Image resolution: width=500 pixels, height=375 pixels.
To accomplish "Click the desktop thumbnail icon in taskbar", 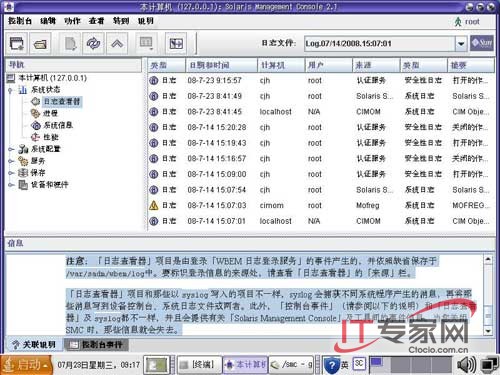I will [157, 365].
